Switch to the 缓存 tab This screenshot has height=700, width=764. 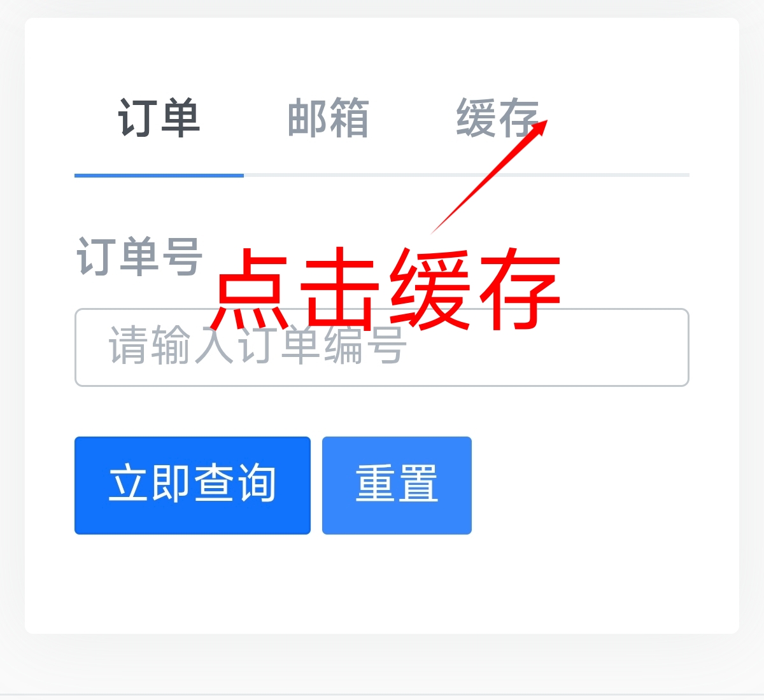coord(497,118)
